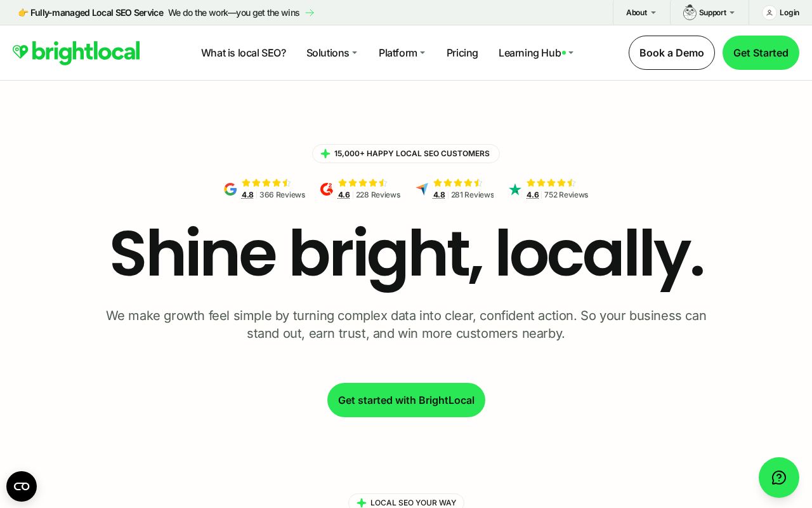Click the Login user profile icon
The image size is (812, 508).
click(769, 13)
